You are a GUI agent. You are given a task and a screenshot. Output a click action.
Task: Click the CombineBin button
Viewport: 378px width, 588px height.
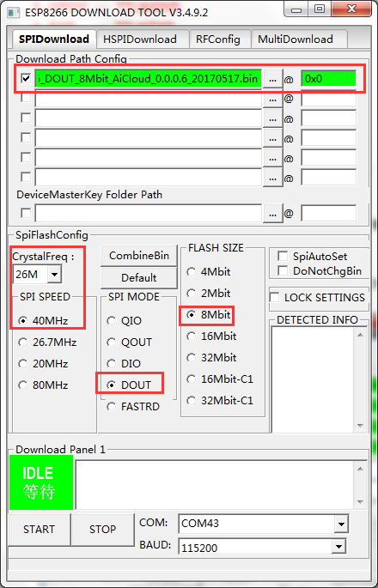tap(139, 256)
